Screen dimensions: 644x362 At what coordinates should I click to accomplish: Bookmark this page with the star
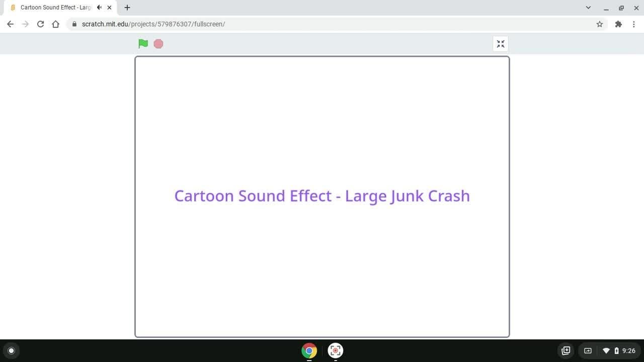[599, 24]
